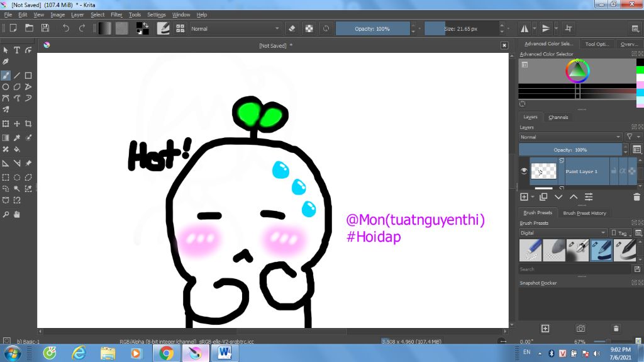The image size is (644, 362).
Task: Open Google Chrome from the taskbar
Action: click(x=166, y=353)
